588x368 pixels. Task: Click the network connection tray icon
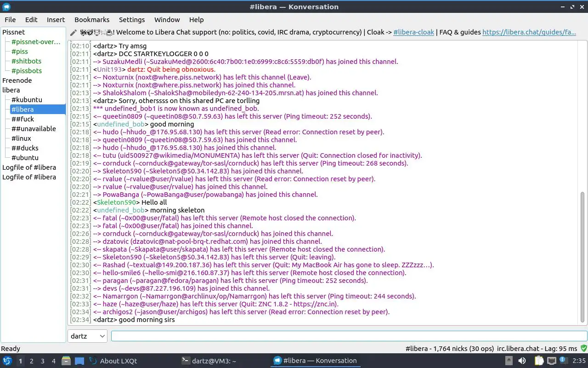552,361
